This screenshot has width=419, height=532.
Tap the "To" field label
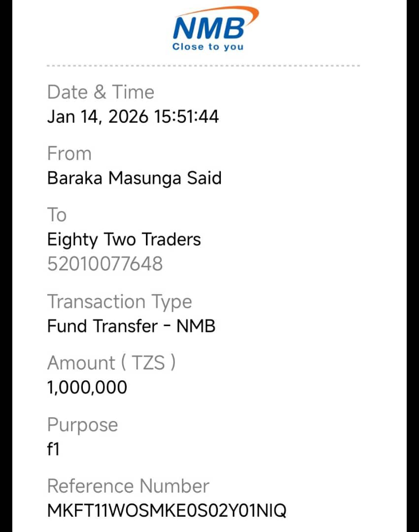(x=57, y=215)
